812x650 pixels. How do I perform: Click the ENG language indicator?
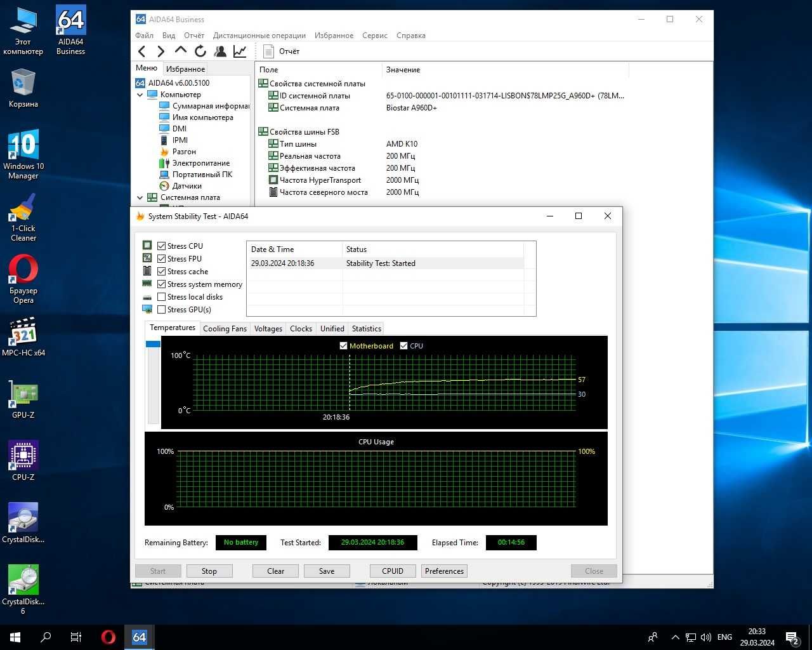pos(724,637)
